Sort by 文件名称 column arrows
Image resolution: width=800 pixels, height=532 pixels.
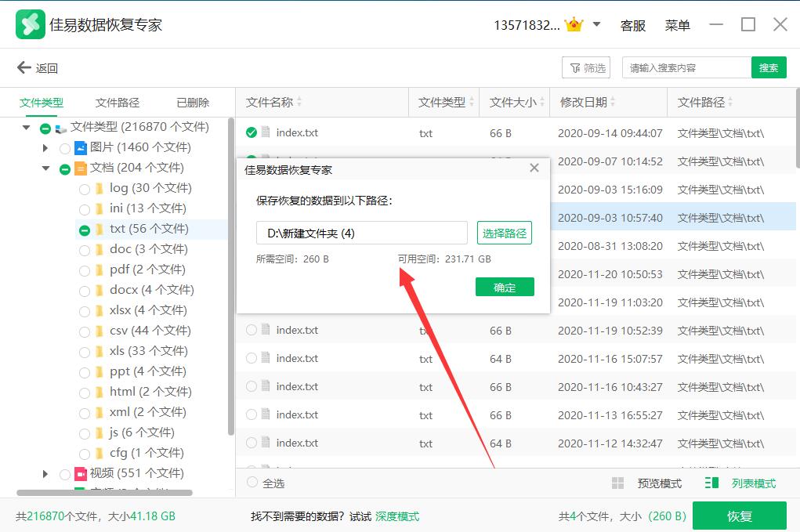[x=299, y=103]
